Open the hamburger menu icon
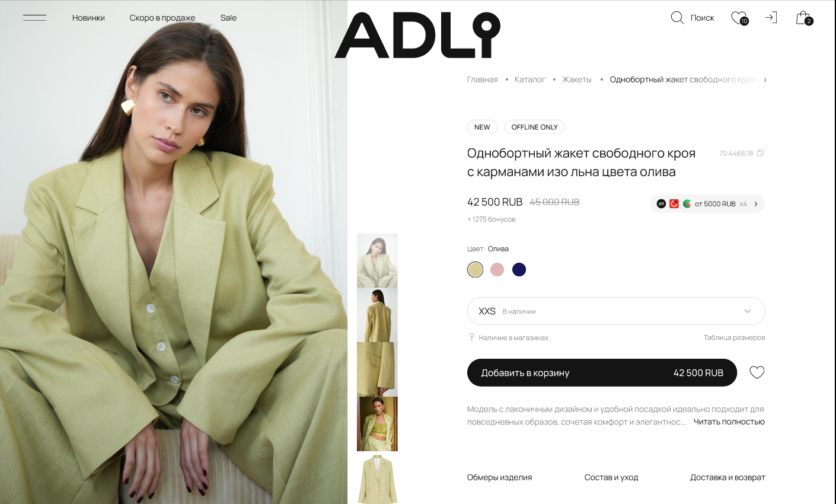 pos(34,18)
